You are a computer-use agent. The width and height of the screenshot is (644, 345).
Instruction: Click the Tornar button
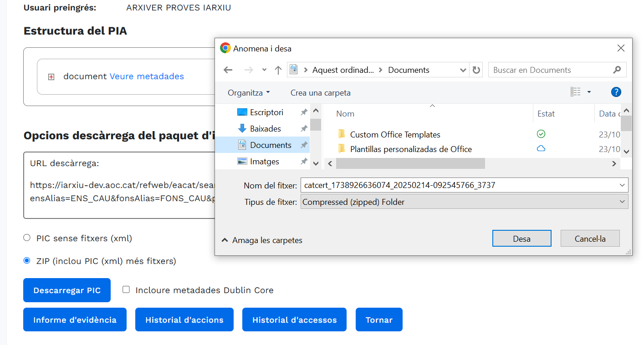tap(379, 320)
